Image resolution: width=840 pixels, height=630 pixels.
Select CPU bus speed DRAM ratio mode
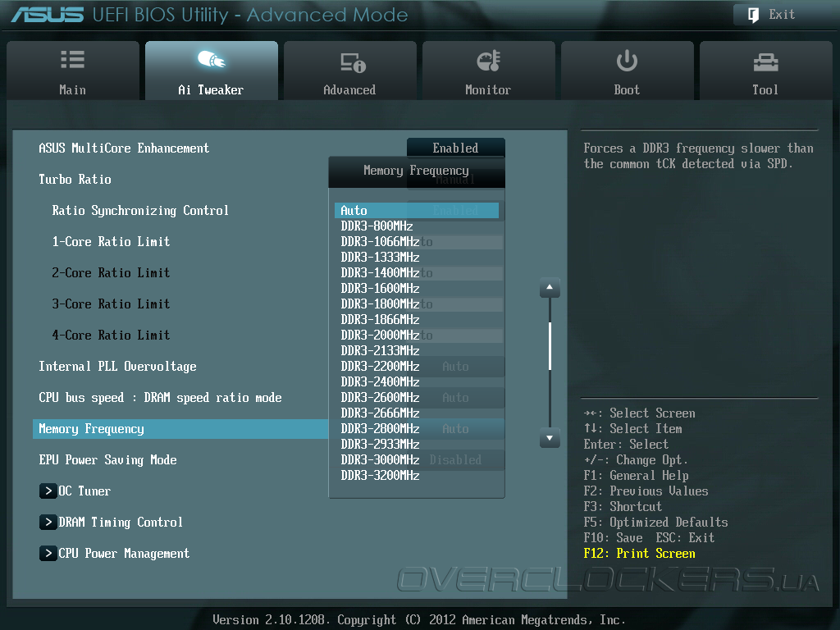(x=160, y=398)
